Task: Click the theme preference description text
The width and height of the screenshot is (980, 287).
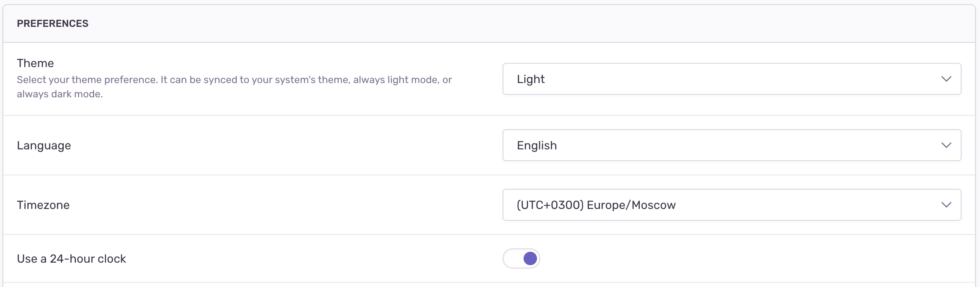Action: [234, 86]
